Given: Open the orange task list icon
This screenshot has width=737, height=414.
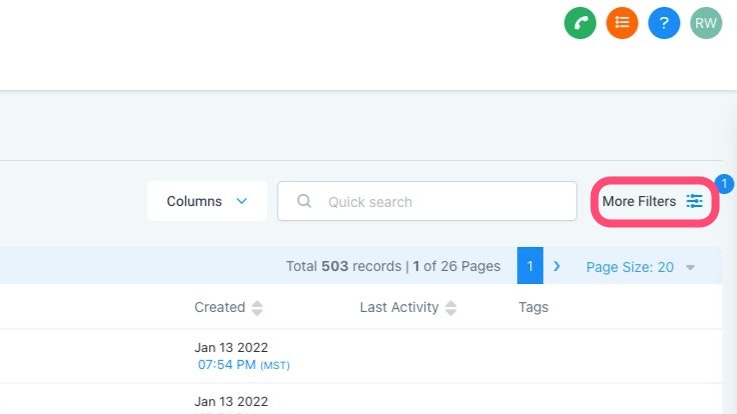Looking at the screenshot, I should 622,23.
